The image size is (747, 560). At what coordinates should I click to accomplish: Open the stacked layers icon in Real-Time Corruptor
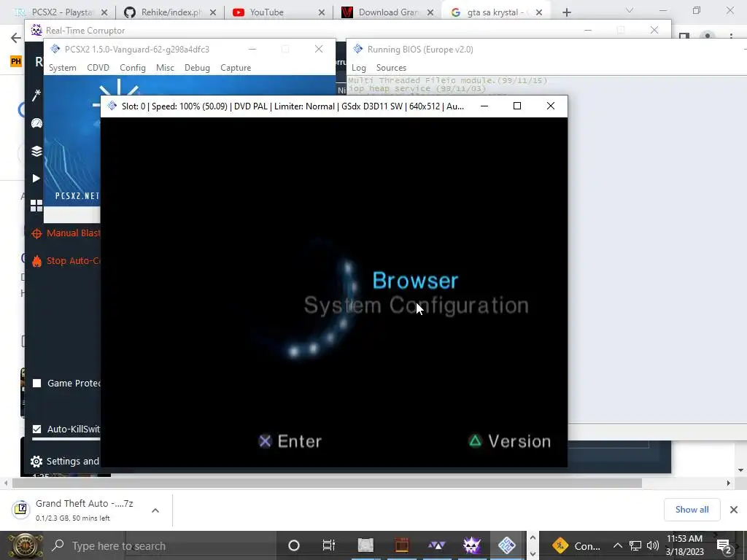tap(36, 151)
